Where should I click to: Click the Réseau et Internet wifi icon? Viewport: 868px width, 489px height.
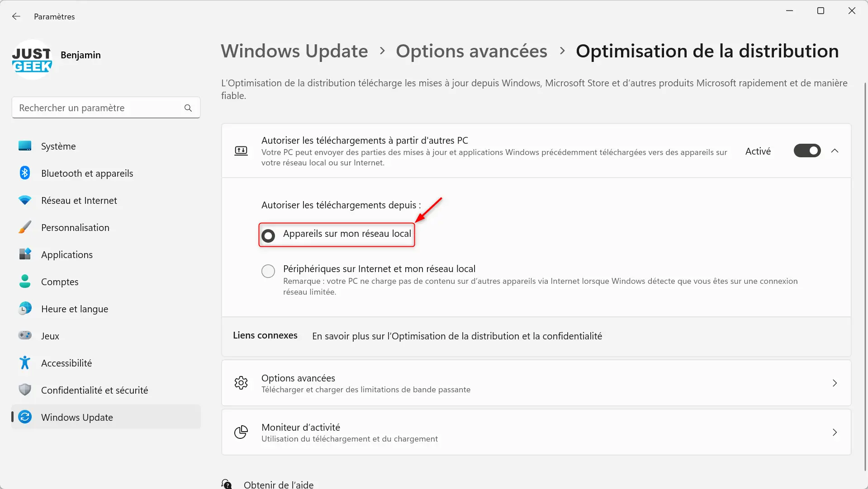25,200
